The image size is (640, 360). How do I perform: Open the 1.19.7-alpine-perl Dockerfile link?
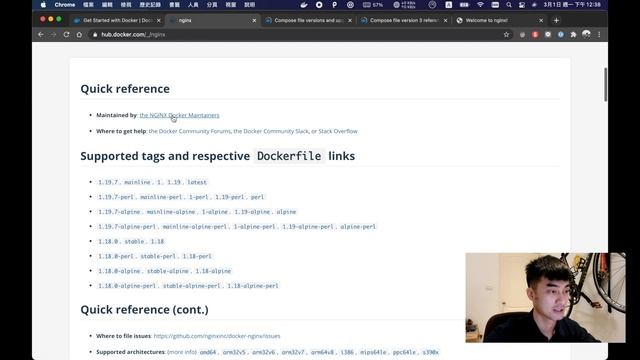(237, 227)
